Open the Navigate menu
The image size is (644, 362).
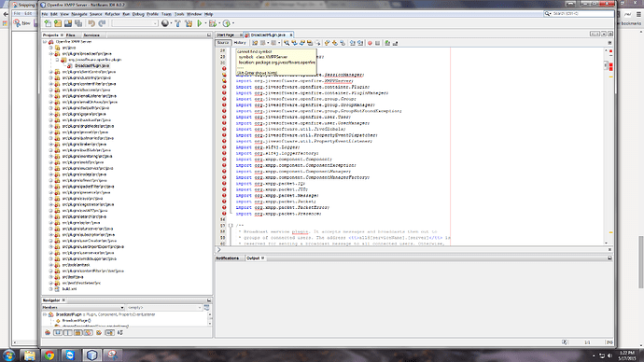click(x=79, y=14)
